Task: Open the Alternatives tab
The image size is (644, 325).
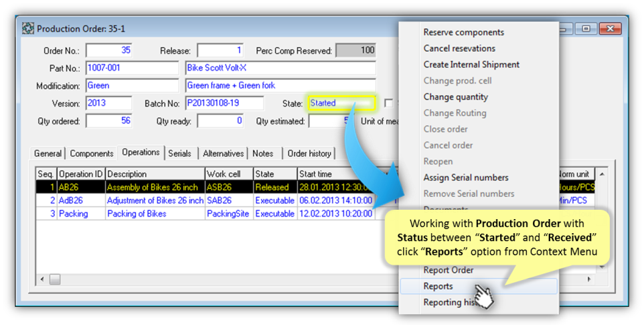Action: click(x=224, y=153)
